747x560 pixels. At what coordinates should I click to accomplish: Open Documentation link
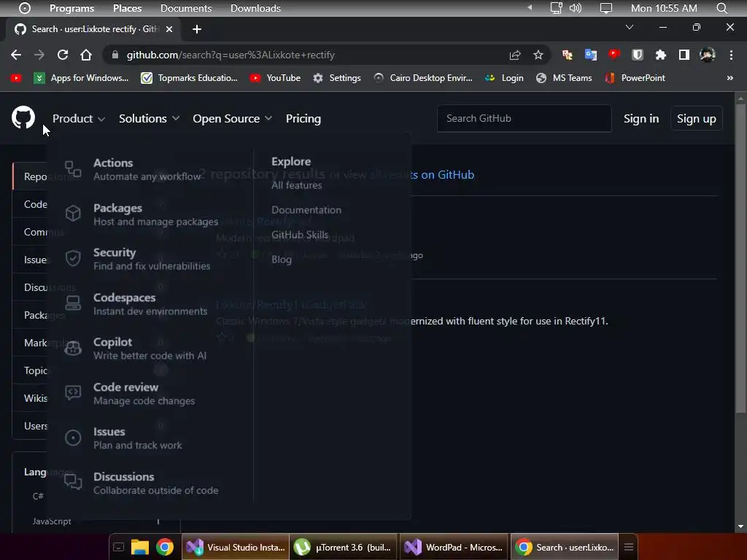[306, 210]
